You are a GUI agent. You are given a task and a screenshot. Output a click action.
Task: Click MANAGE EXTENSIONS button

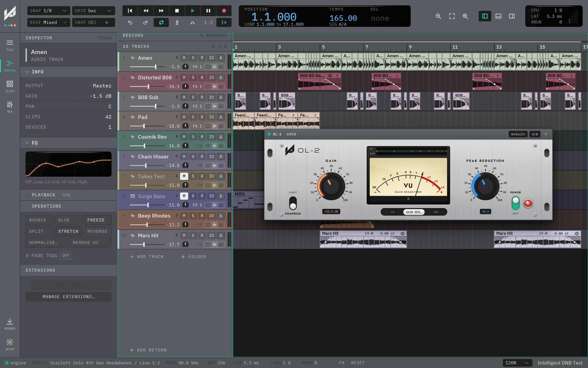[x=68, y=296]
